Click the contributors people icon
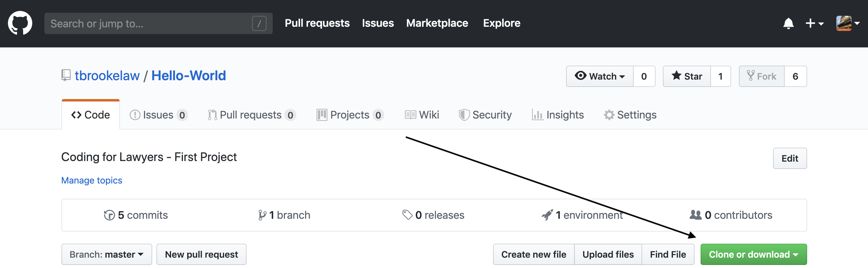The width and height of the screenshot is (868, 268). [695, 215]
